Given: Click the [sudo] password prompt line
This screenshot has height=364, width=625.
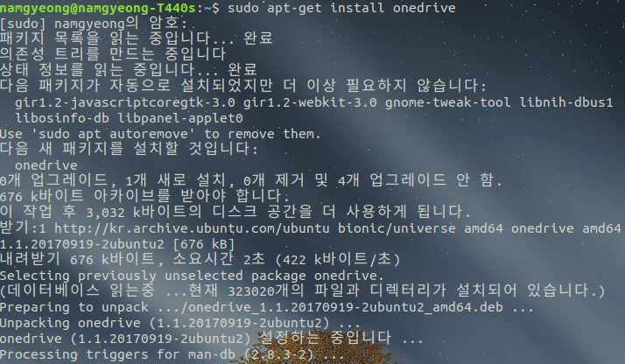Looking at the screenshot, I should pos(94,24).
